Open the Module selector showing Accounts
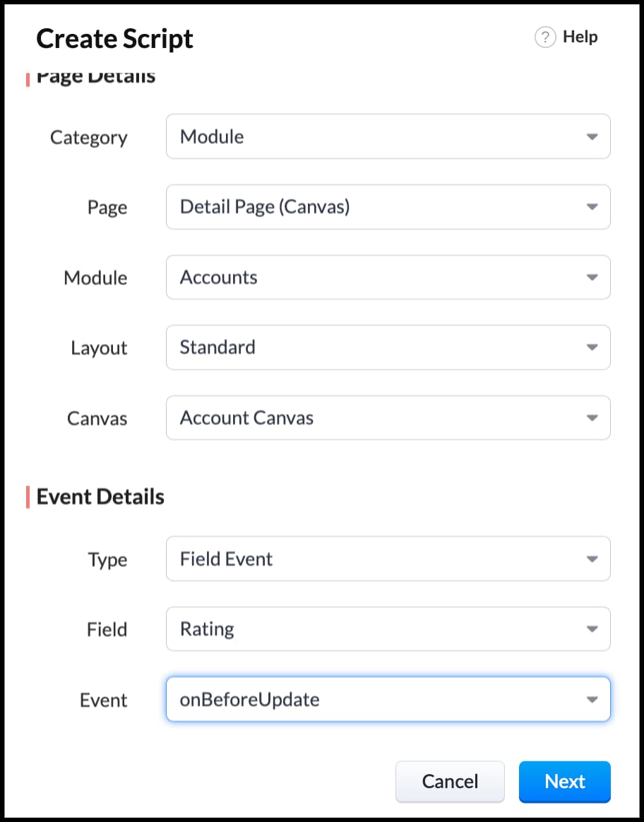 point(388,277)
